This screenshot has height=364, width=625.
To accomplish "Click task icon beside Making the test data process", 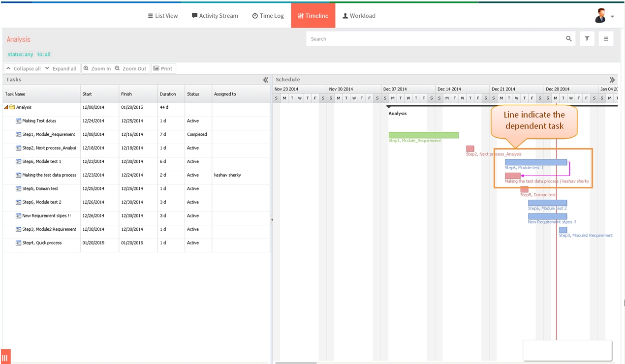I will tap(19, 175).
